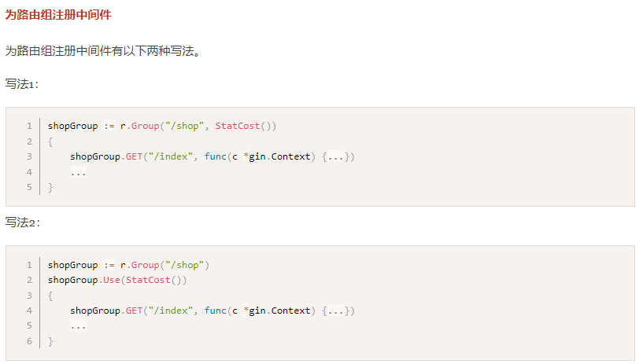The image size is (639, 364).
Task: Click shopGroup.Use(StatCost()) in second block
Action: tap(117, 280)
